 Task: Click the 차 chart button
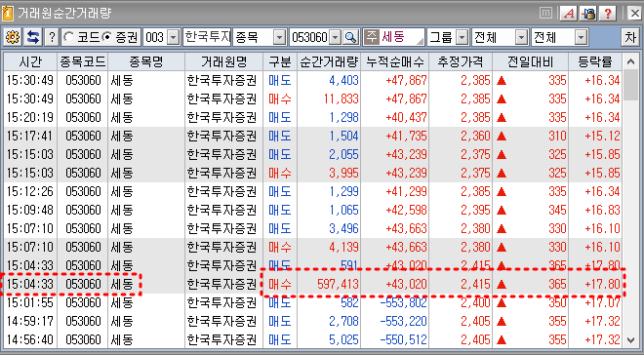[x=630, y=37]
